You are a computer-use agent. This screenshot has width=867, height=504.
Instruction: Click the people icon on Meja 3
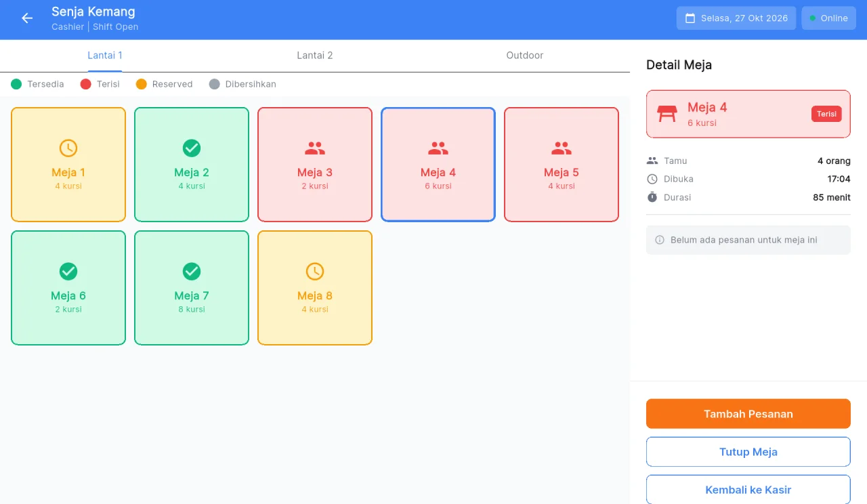tap(315, 148)
